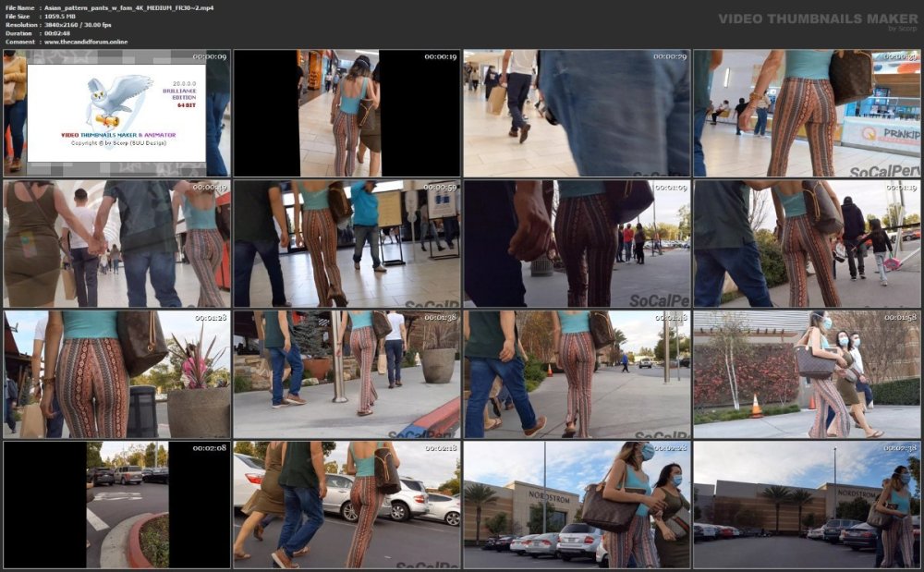924x572 pixels.
Task: Click the 'Comment' header label
Action: 19,42
